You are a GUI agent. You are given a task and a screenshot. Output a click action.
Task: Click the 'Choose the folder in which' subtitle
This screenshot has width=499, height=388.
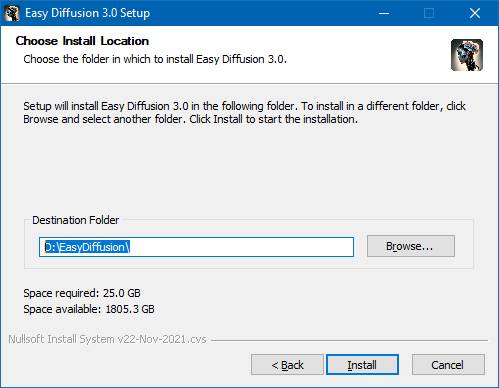click(155, 59)
